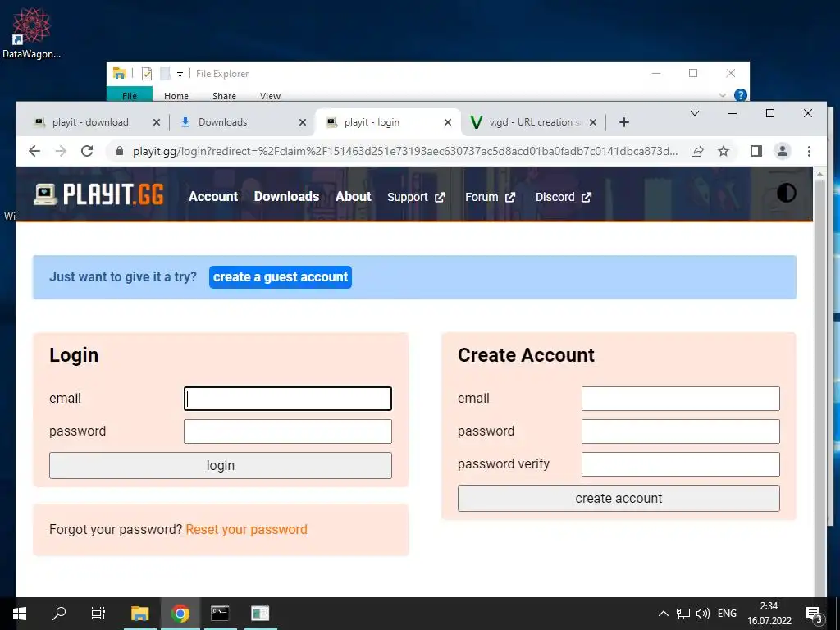Close the Downloads tab
This screenshot has width=840, height=630.
[x=303, y=122]
